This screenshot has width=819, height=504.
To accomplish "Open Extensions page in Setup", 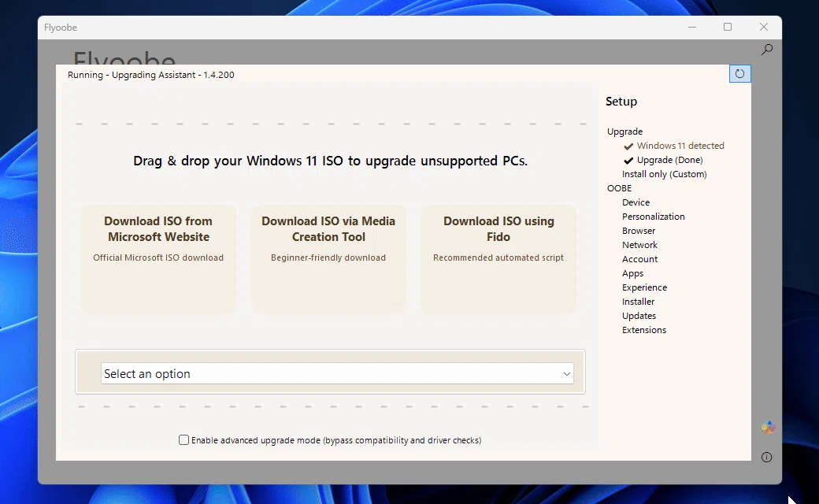I will point(643,329).
